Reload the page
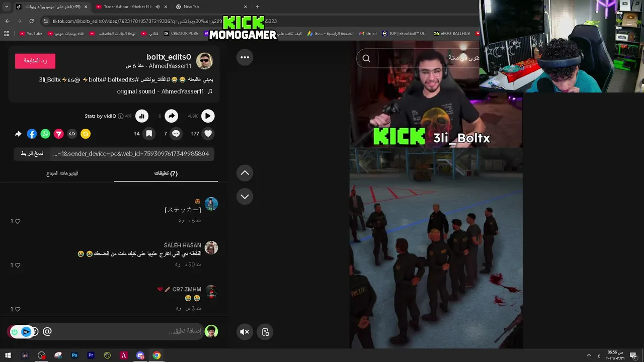This screenshot has width=644, height=362. coord(31,21)
